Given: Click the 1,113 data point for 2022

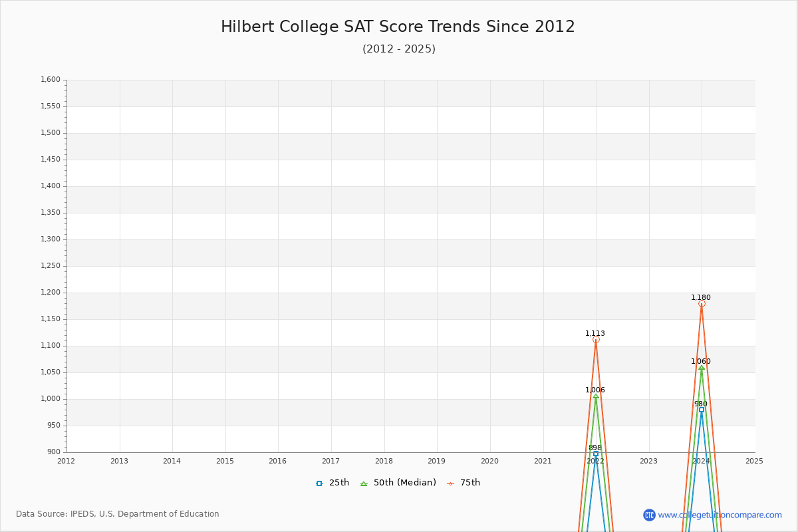Looking at the screenshot, I should (596, 339).
